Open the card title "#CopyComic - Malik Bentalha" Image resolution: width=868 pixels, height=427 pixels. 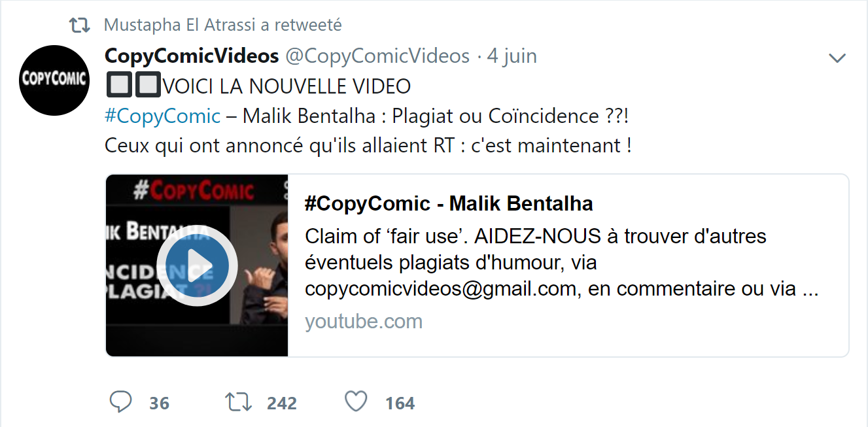pos(449,204)
